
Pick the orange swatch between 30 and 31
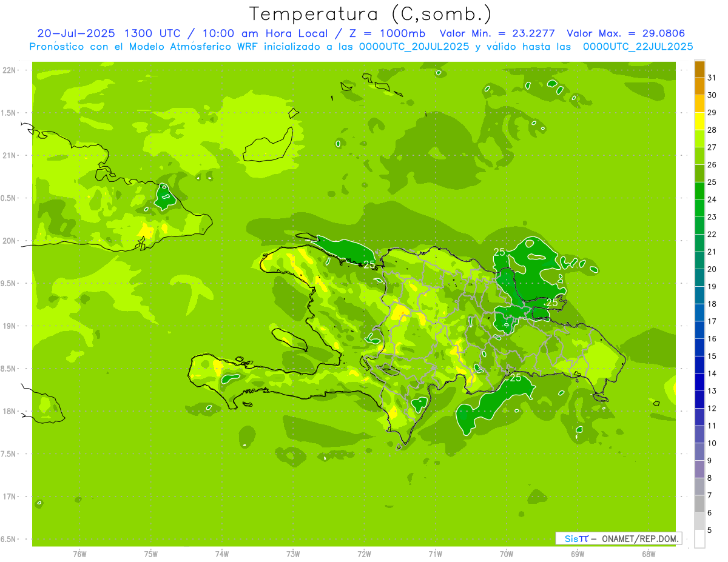699,87
